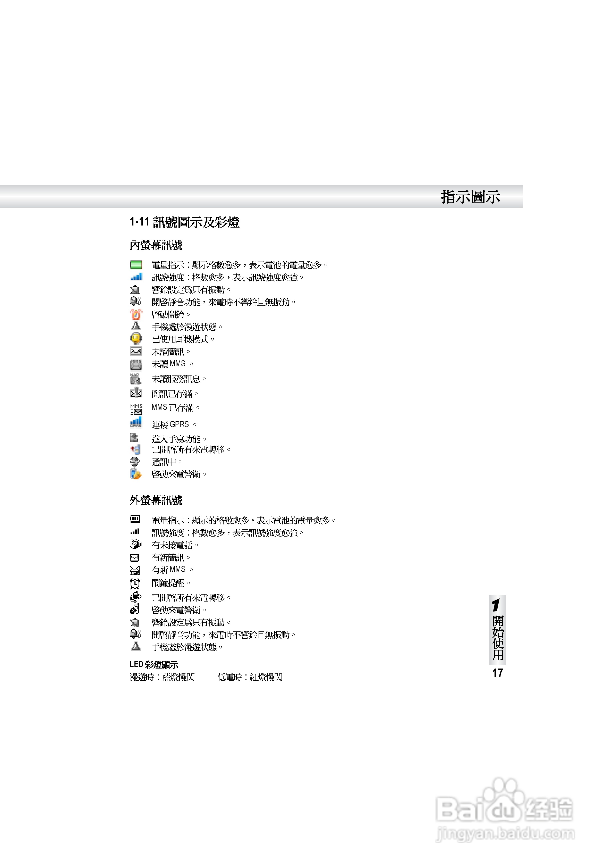Click the LED 彩燈顯示 heading
Screen dimensions: 613x868
pyautogui.click(x=154, y=665)
